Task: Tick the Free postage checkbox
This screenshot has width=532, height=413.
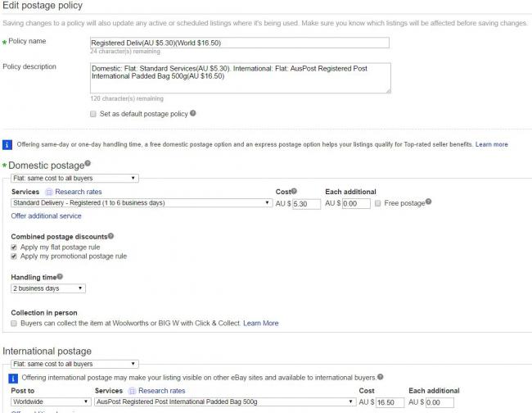Action: click(377, 203)
